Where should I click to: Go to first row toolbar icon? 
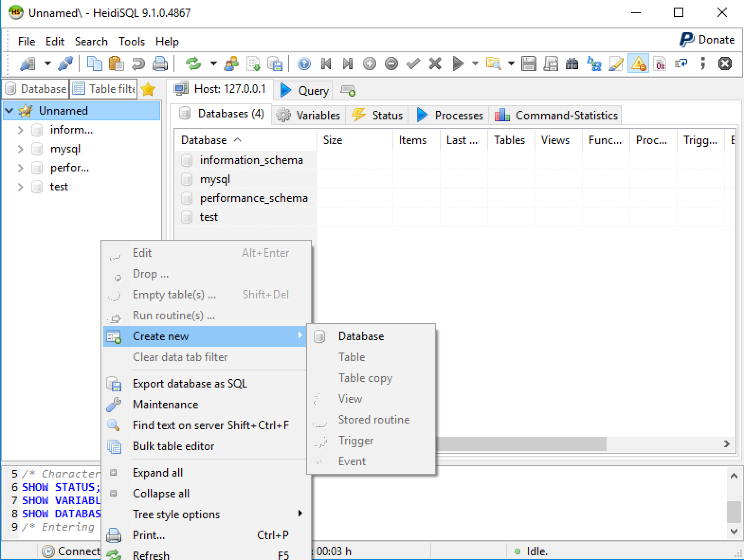[326, 63]
